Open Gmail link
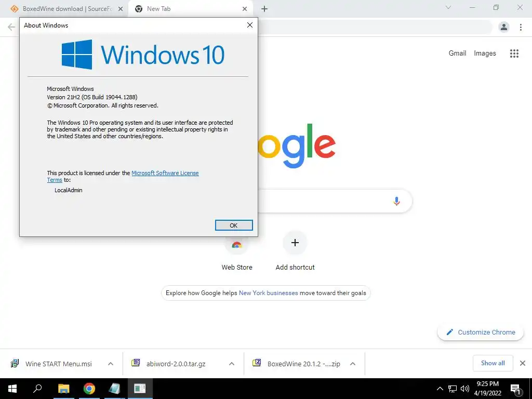The image size is (532, 399). tap(457, 54)
